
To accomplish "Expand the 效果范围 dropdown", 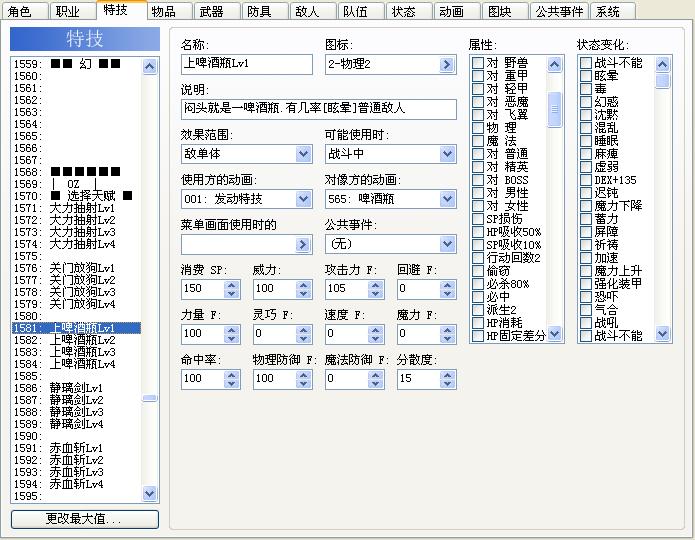I will [304, 154].
